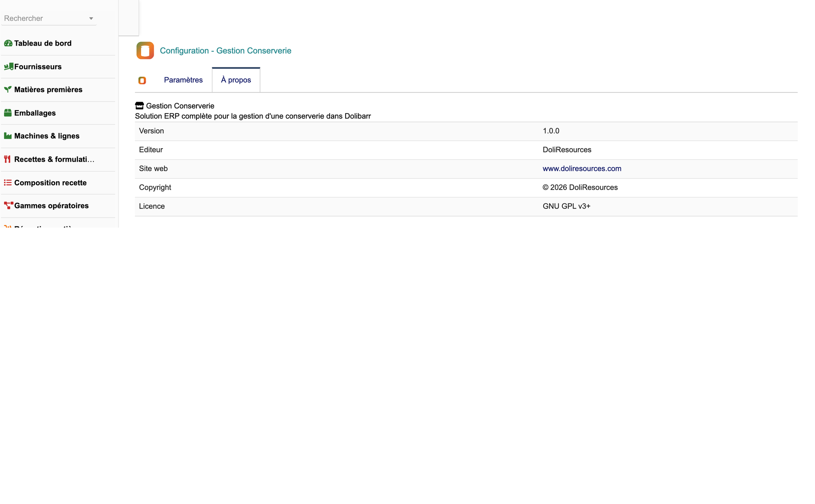815x504 pixels.
Task: Click the Gammes opératoires diagram icon
Action: (x=8, y=206)
